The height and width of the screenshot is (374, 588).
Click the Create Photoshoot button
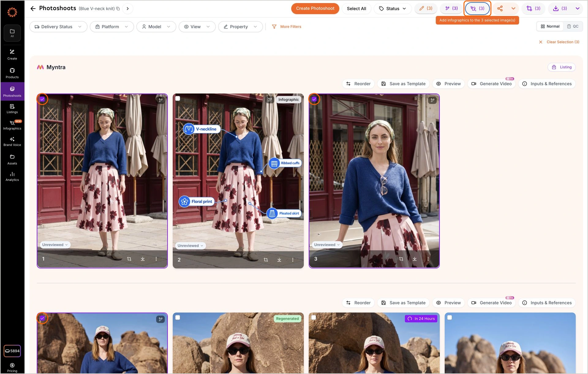[315, 9]
